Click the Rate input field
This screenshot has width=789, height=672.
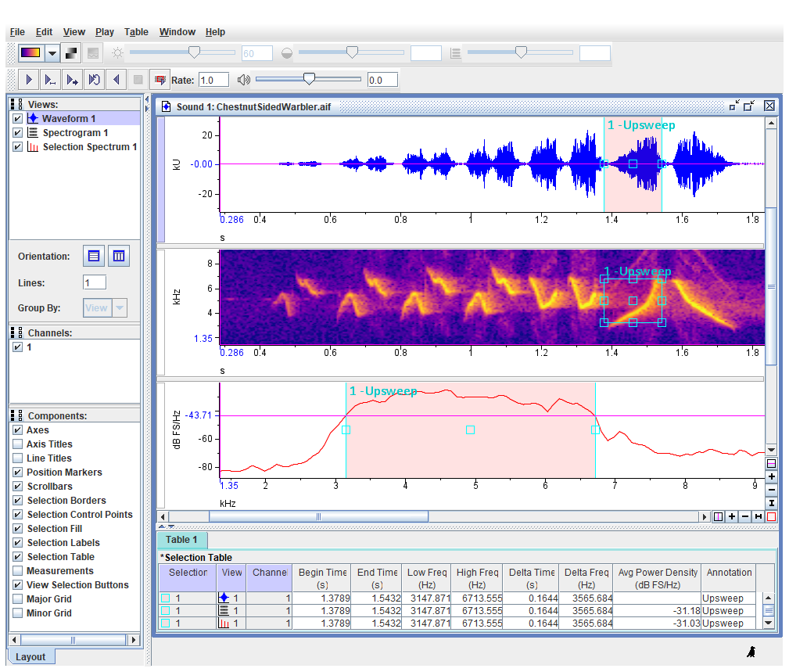pyautogui.click(x=213, y=80)
